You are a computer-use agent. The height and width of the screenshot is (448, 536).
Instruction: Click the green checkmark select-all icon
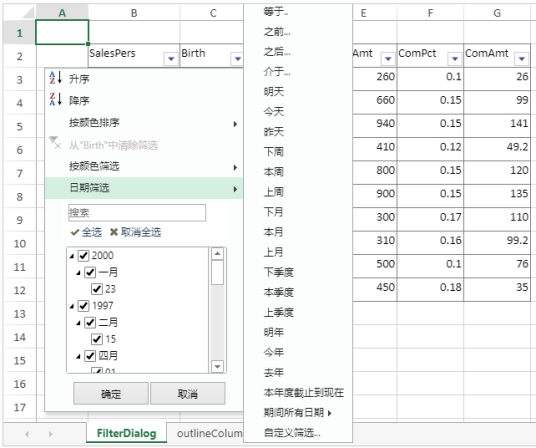(75, 232)
